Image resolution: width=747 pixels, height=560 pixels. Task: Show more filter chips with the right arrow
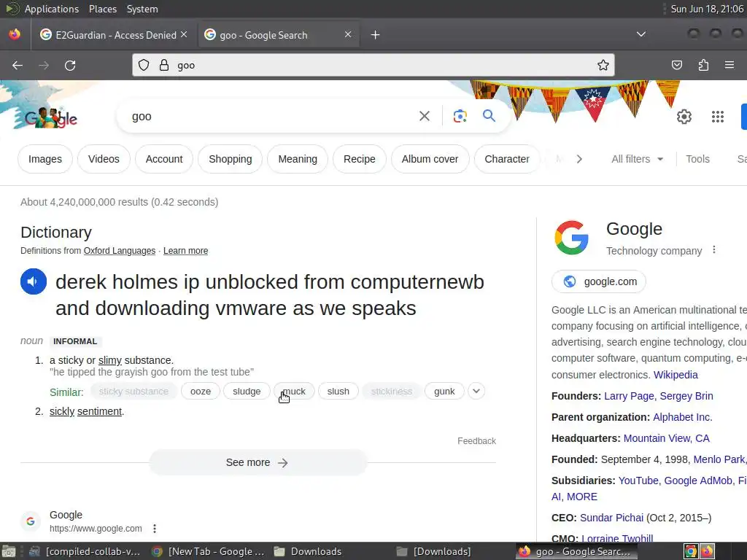point(579,159)
